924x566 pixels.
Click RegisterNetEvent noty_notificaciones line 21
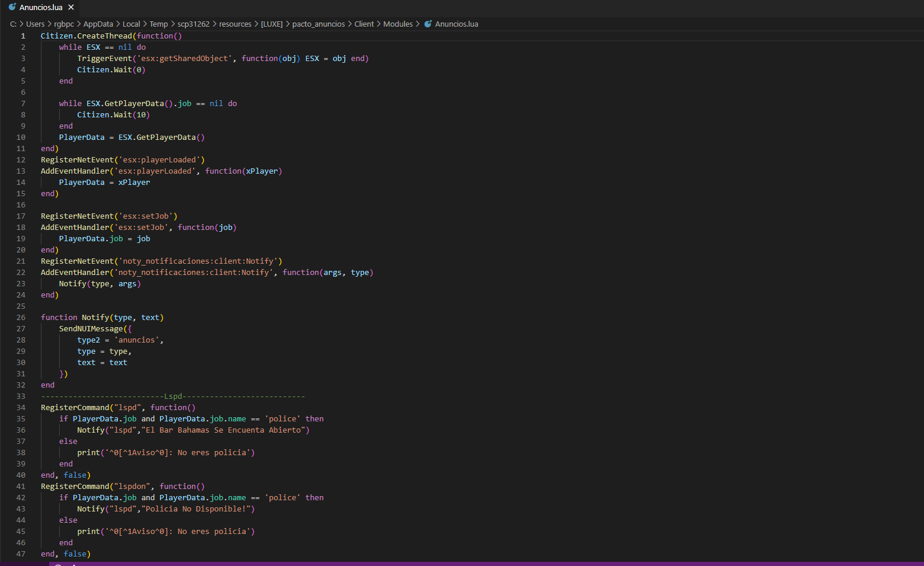(162, 261)
